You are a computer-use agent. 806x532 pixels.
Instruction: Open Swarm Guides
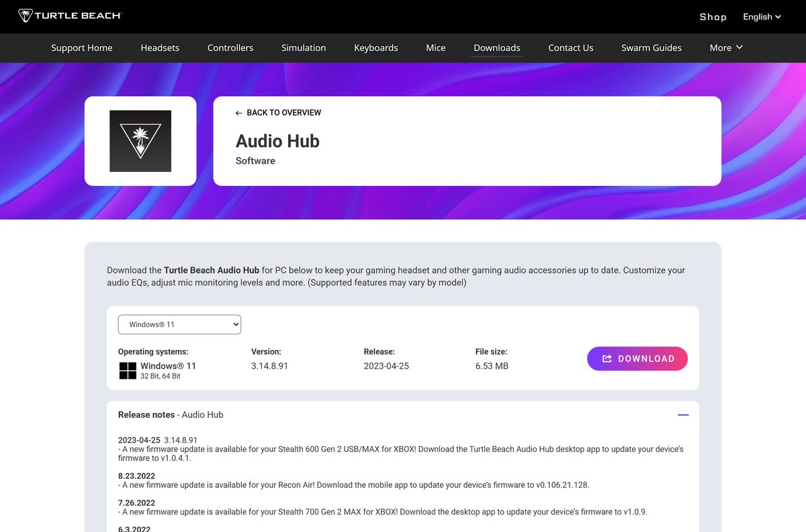(652, 48)
